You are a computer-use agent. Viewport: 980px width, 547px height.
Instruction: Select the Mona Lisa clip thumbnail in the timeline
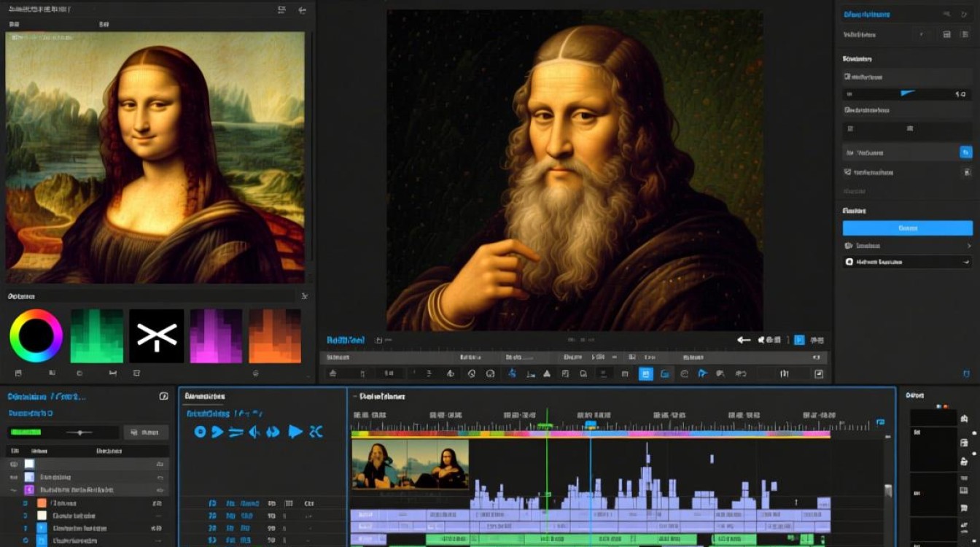437,464
